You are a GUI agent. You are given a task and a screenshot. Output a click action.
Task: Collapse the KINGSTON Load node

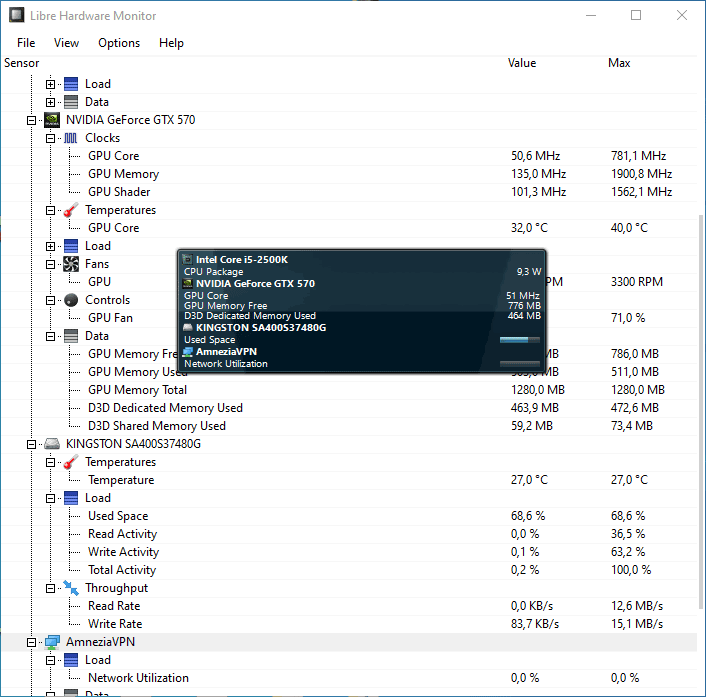pyautogui.click(x=50, y=498)
